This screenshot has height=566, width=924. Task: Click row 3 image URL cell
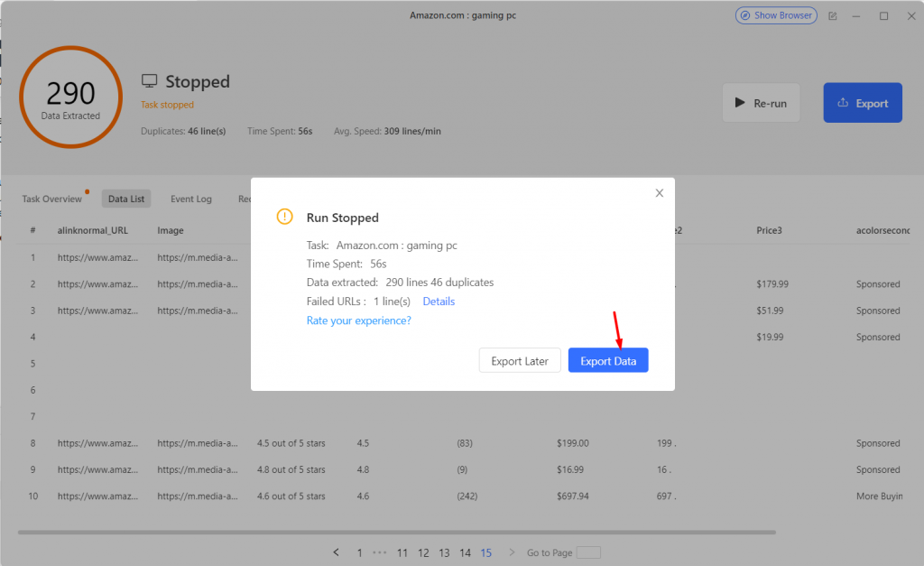coord(198,311)
